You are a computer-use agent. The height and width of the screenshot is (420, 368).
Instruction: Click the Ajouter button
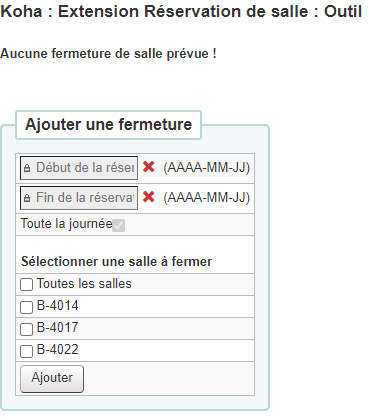[52, 379]
